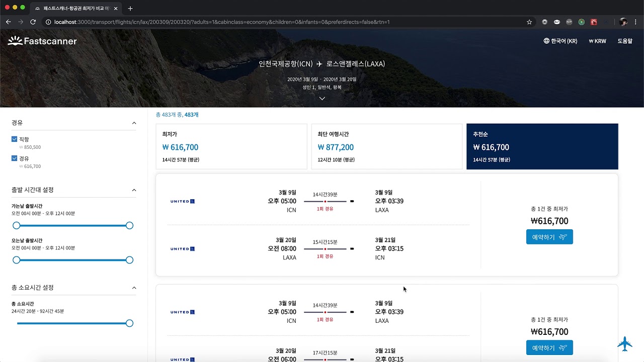Click the 총 소요시간 slider handle
This screenshot has width=644, height=362.
click(x=129, y=323)
